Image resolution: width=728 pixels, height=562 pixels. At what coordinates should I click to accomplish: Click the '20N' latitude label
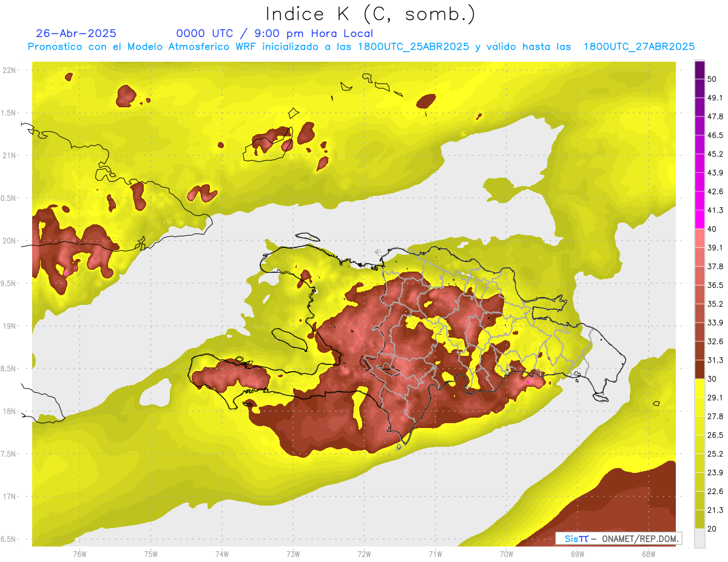9,241
